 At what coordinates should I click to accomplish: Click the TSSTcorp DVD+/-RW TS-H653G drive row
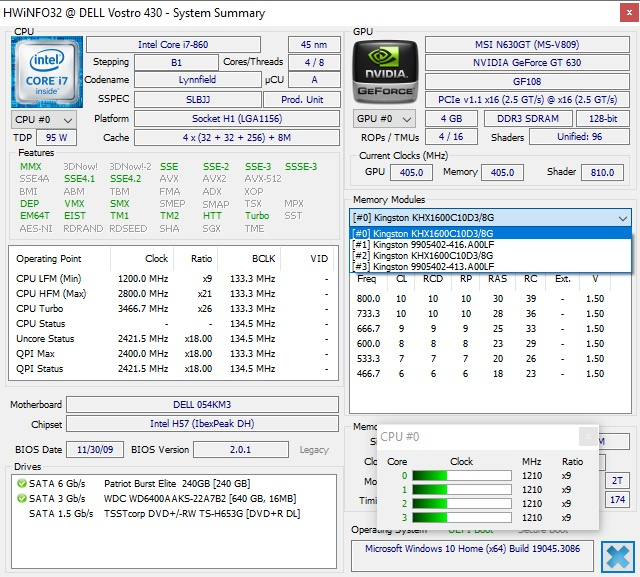click(x=174, y=514)
